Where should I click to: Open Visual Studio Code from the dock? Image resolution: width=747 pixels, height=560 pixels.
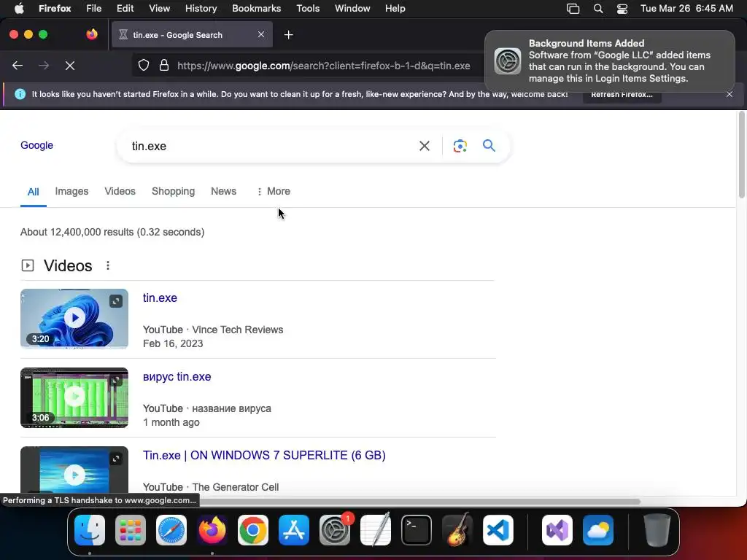coord(498,530)
